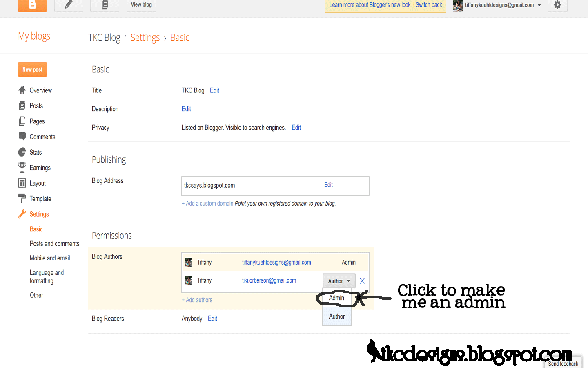Image resolution: width=588 pixels, height=368 pixels.
Task: Edit the Blog Readers setting
Action: 212,319
